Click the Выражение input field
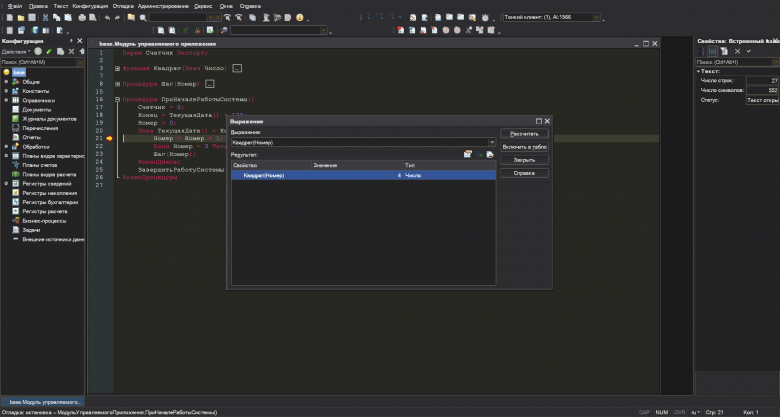Viewport: 780px width, 417px height. pos(359,142)
